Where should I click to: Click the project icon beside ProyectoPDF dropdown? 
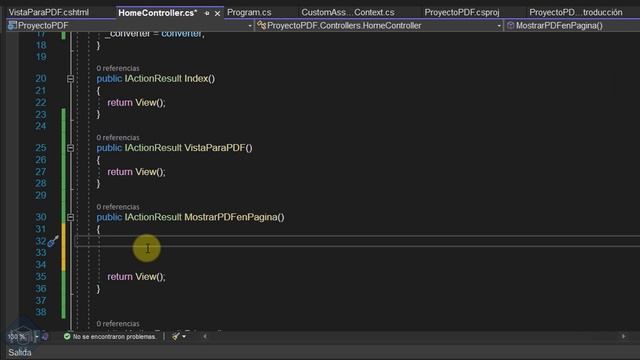coord(12,26)
